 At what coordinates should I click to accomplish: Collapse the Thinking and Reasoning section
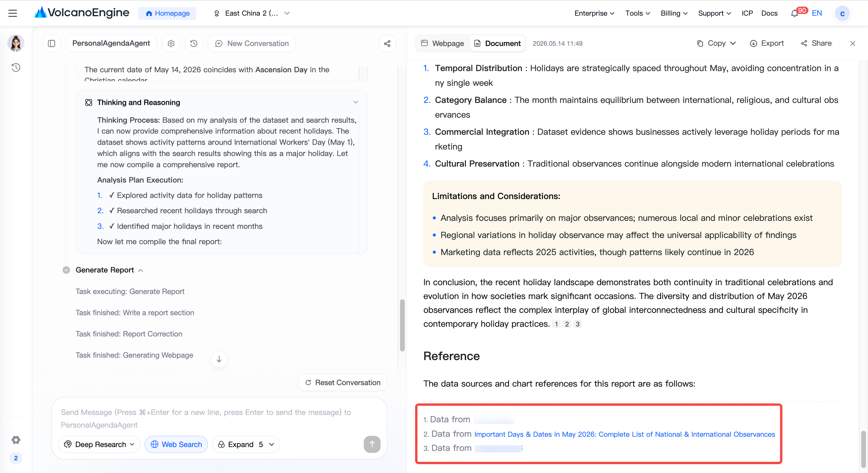pos(355,102)
